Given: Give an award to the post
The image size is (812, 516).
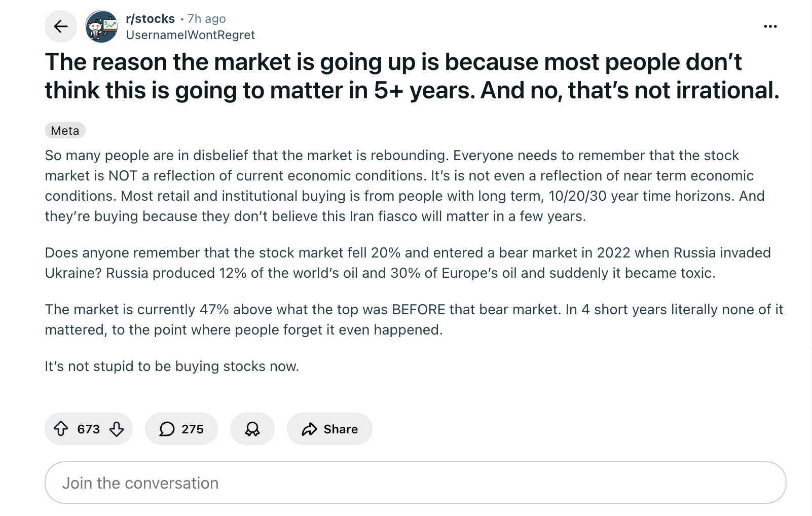Looking at the screenshot, I should (x=252, y=429).
